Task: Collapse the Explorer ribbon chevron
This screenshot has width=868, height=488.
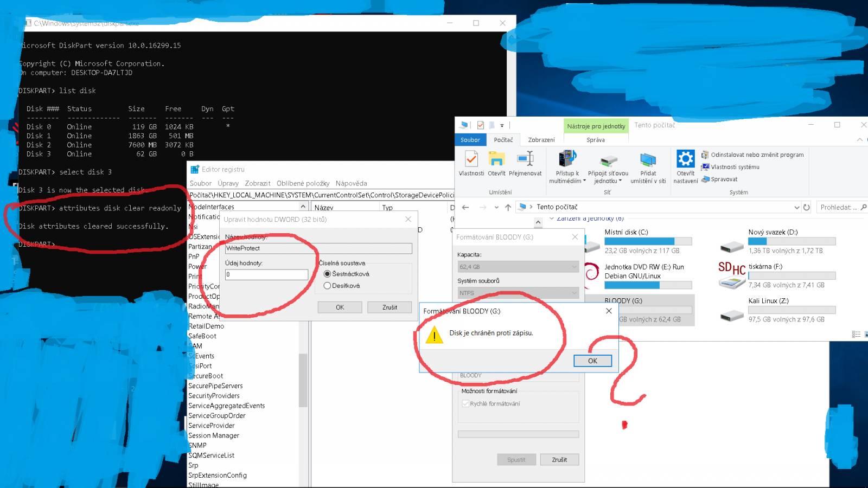Action: pos(859,140)
